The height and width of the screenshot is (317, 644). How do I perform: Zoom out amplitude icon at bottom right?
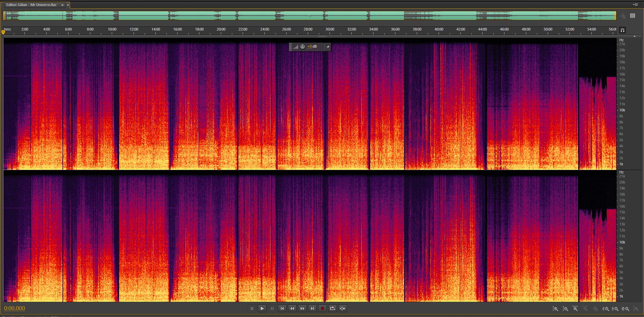coord(565,309)
